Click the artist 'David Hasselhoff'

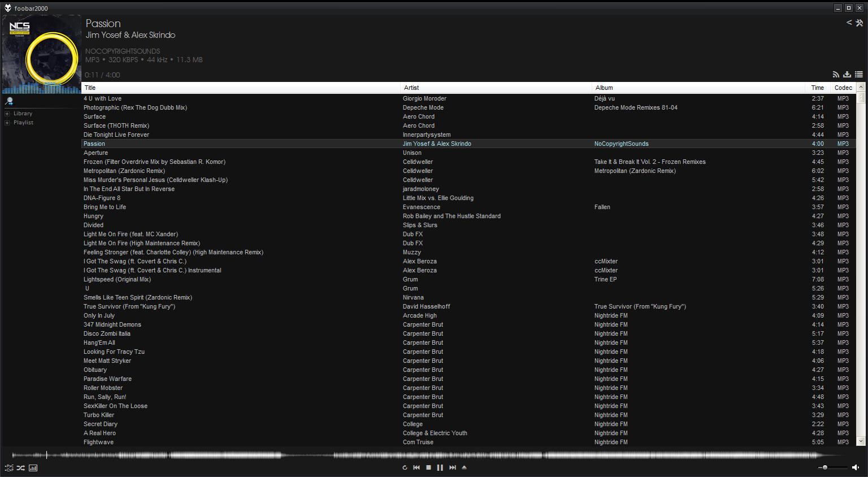click(x=426, y=306)
